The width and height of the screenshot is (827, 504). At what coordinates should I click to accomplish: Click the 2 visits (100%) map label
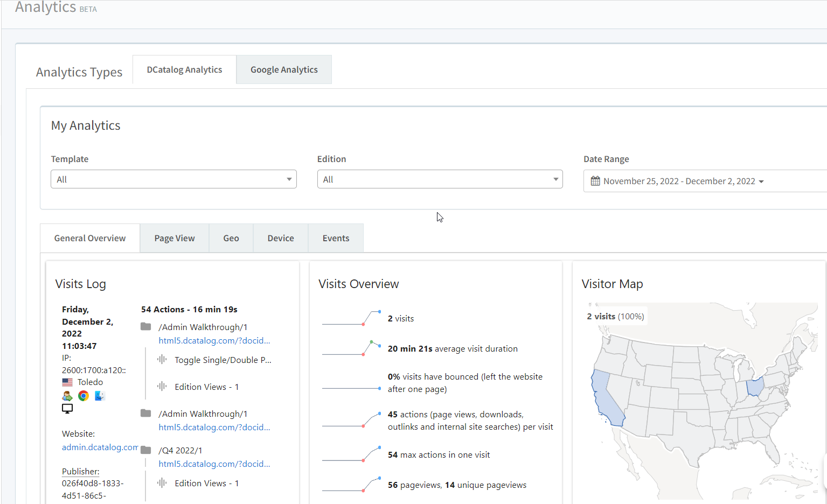(615, 316)
